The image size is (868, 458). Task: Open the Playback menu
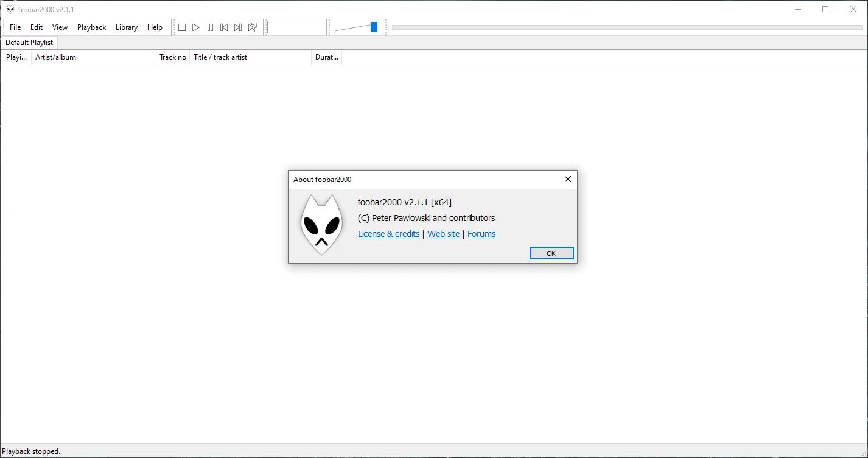(92, 27)
